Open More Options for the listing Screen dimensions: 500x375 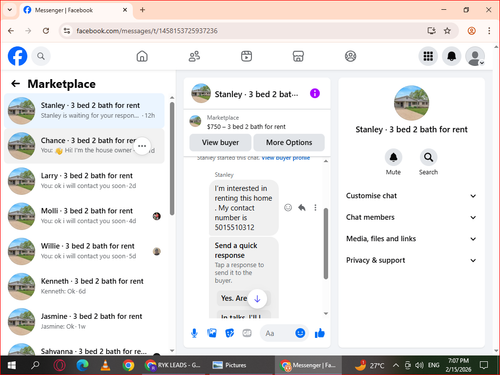coord(289,142)
